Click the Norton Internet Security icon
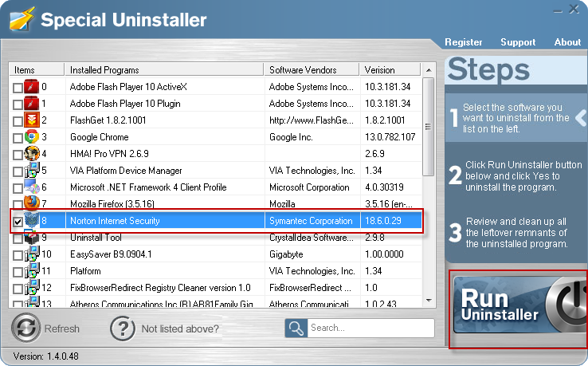 click(32, 220)
